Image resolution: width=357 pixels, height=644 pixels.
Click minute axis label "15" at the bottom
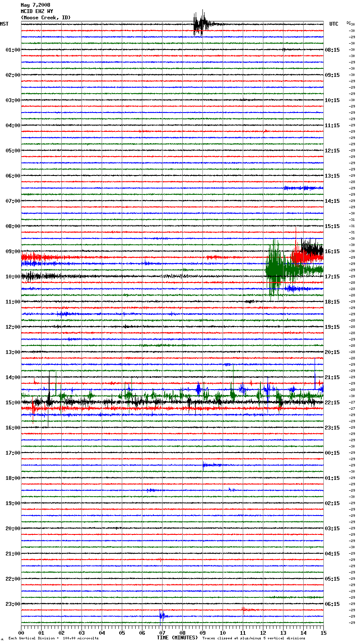pos(323,633)
